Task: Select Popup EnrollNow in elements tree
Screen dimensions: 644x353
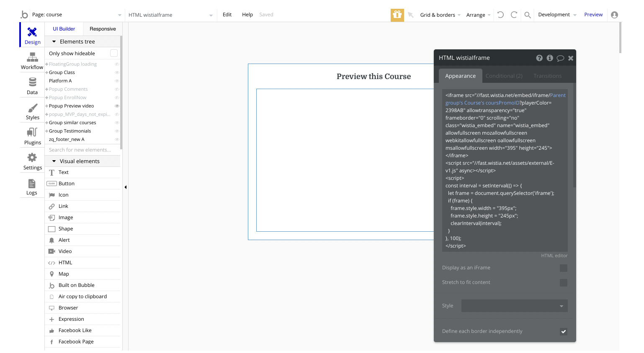Action: coord(68,97)
